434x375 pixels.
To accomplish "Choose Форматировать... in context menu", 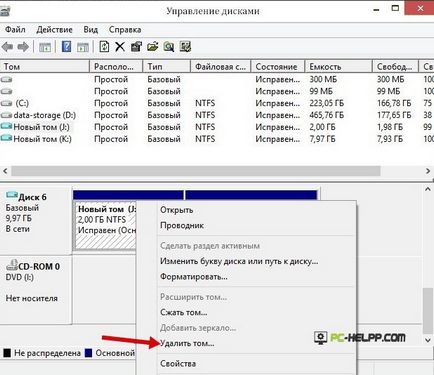I will [194, 276].
